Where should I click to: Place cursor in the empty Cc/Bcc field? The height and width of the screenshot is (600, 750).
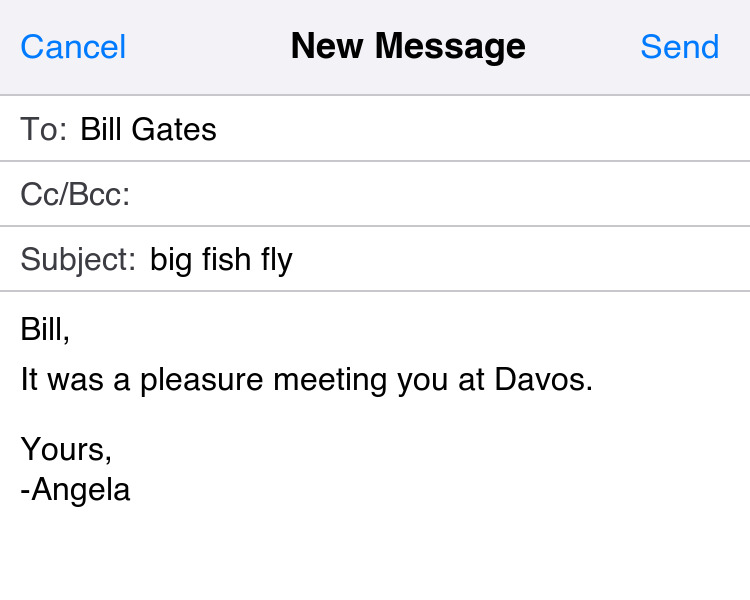440,194
